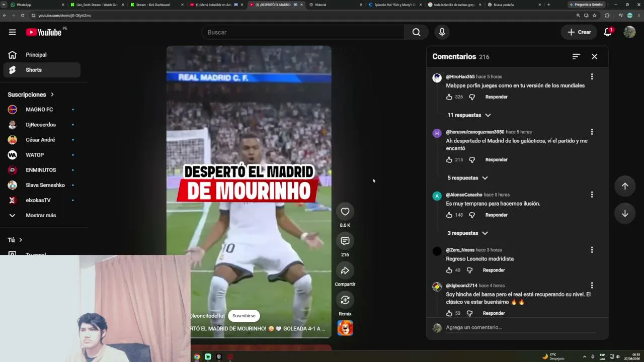The height and width of the screenshot is (362, 644).
Task: Switch to the Historial browser tab
Action: [335, 5]
